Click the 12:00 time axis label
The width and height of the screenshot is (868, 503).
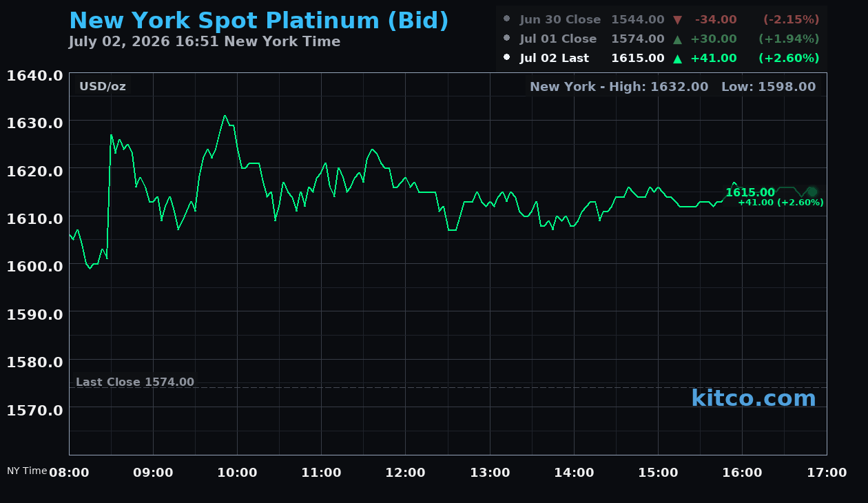pos(406,473)
